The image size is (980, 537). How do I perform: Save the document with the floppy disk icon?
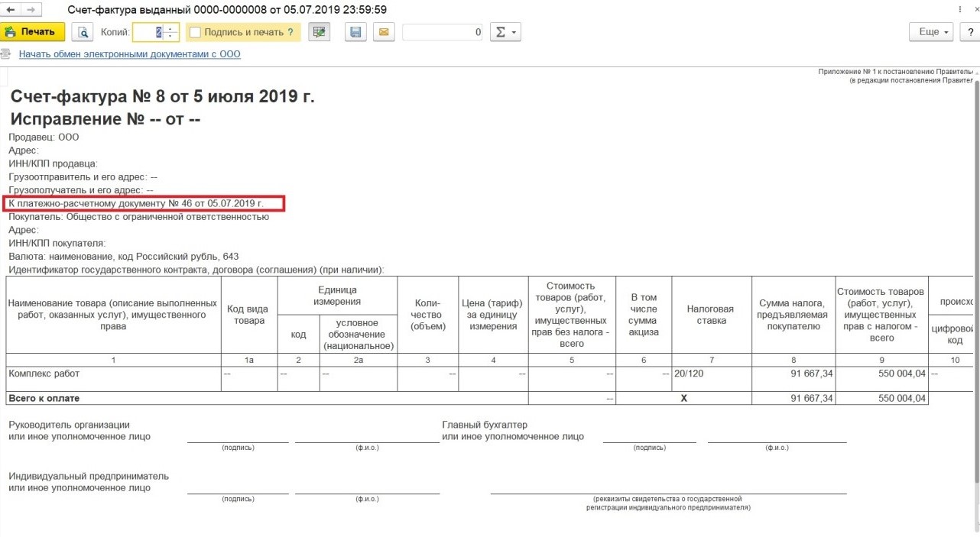pyautogui.click(x=355, y=32)
